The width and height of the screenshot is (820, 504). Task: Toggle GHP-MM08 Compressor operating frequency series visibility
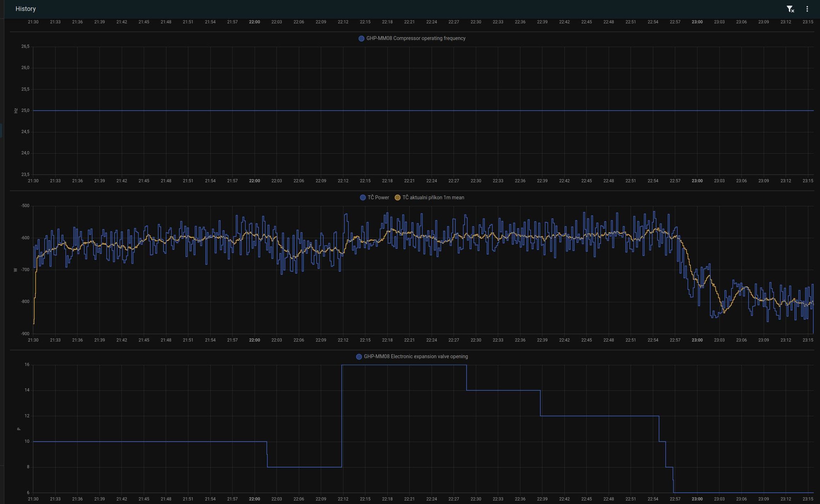click(x=416, y=38)
